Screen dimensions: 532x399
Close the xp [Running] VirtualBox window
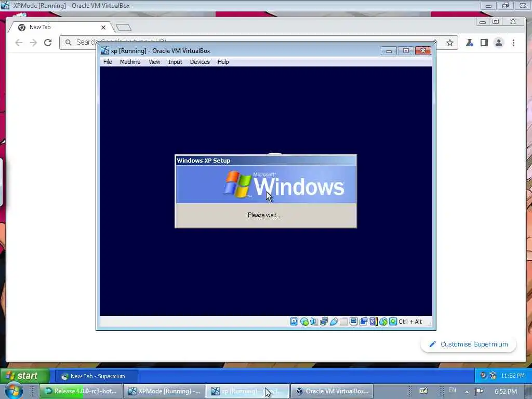[x=423, y=51]
